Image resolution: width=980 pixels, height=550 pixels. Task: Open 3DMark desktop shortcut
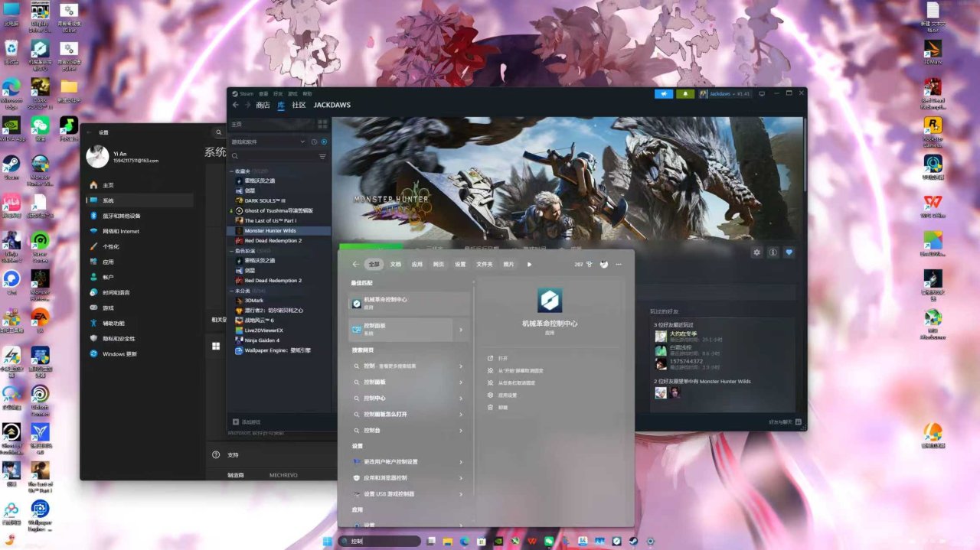pyautogui.click(x=933, y=51)
